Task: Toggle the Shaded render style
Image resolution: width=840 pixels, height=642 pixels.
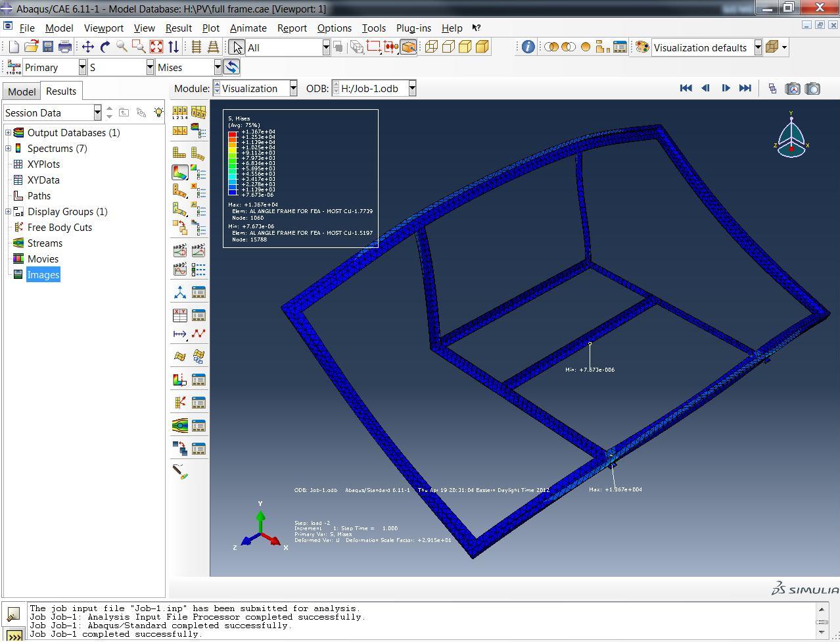Action: pos(482,47)
